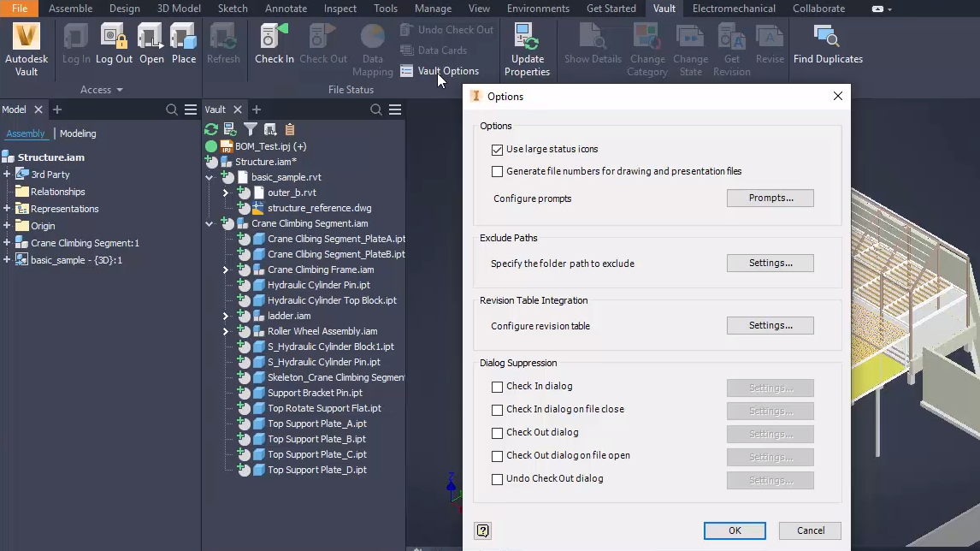Click the second icon in the Vault browser toolbar
980x551 pixels.
coord(230,129)
